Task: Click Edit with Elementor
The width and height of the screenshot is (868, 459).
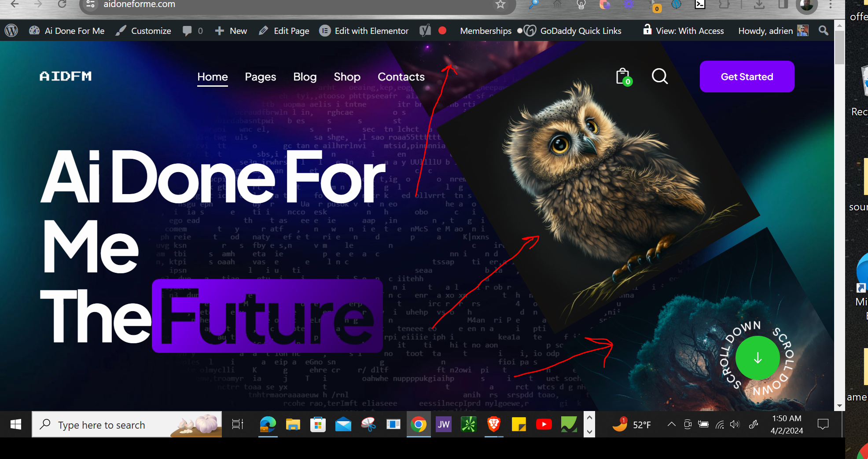Action: 364,31
